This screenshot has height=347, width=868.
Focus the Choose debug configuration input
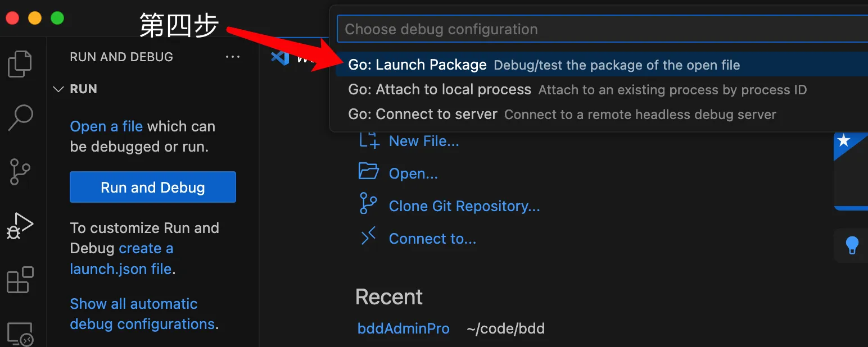[602, 29]
